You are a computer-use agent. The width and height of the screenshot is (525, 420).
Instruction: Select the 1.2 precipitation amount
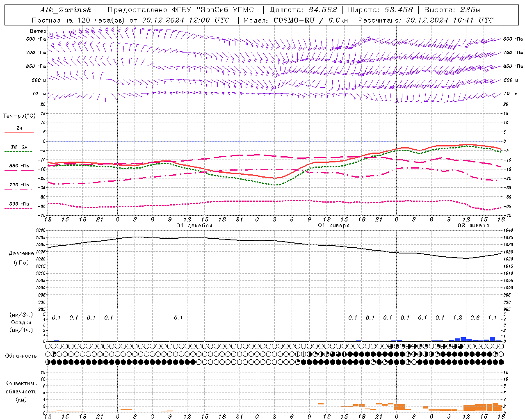coord(457,317)
